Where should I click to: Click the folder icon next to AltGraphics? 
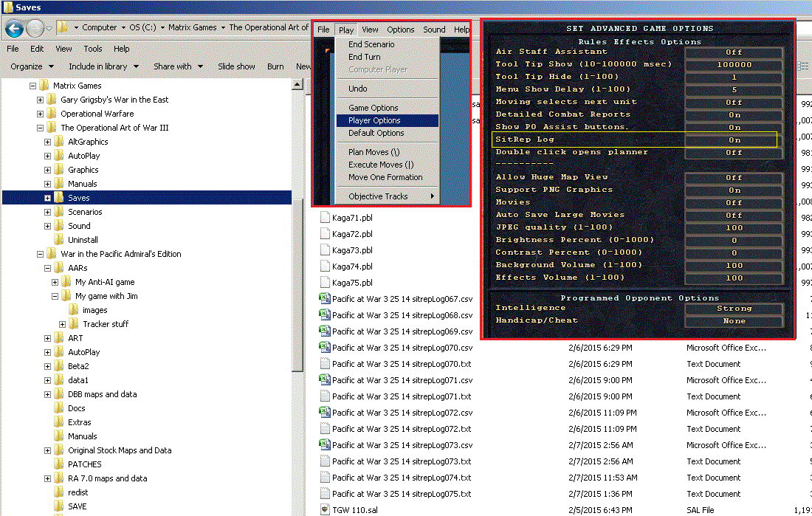click(59, 142)
